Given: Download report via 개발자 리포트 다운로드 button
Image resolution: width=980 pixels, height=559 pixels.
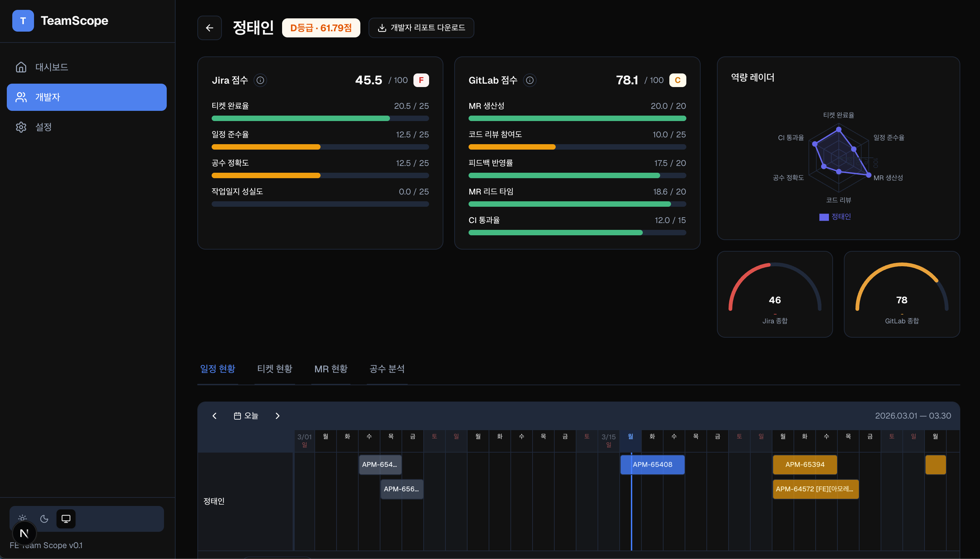Looking at the screenshot, I should [421, 28].
